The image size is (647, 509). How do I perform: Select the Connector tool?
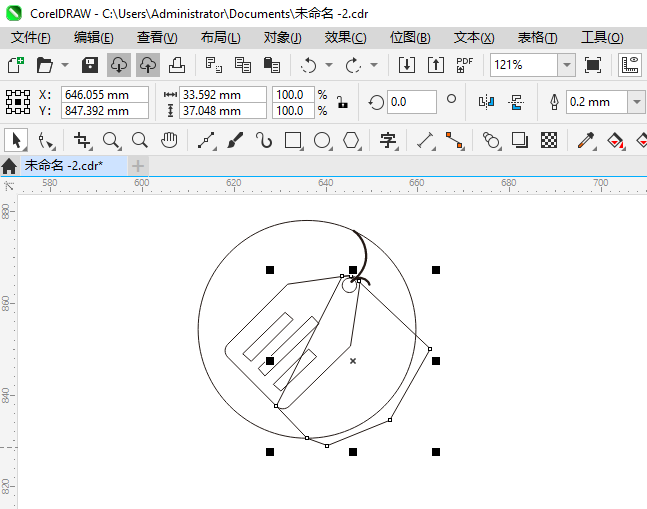click(x=454, y=140)
